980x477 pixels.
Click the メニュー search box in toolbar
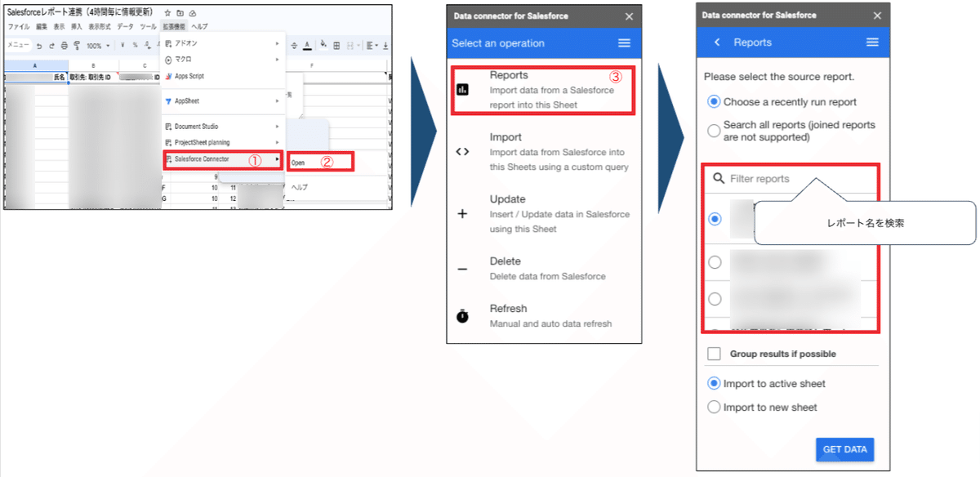tap(18, 46)
